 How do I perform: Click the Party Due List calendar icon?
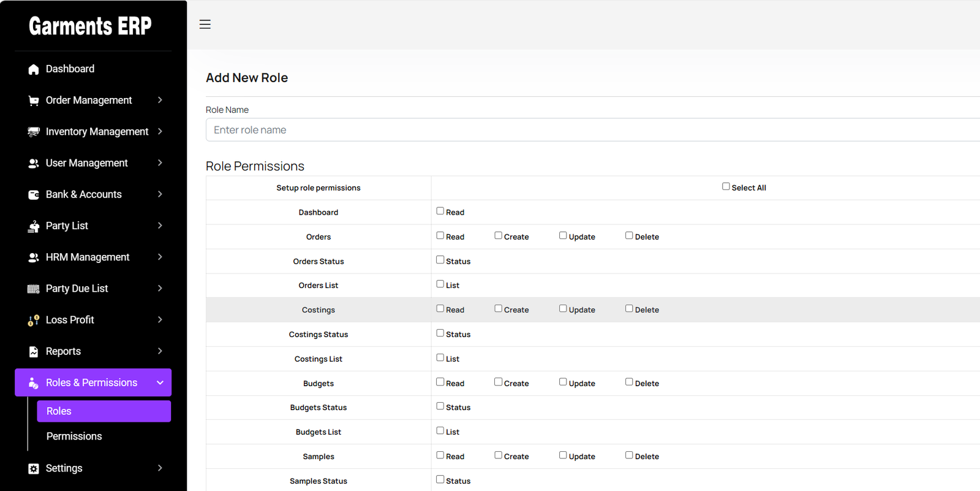(34, 289)
